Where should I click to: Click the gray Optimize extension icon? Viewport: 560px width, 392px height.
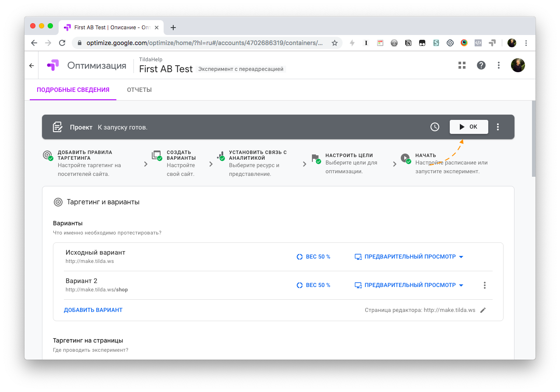tap(492, 43)
